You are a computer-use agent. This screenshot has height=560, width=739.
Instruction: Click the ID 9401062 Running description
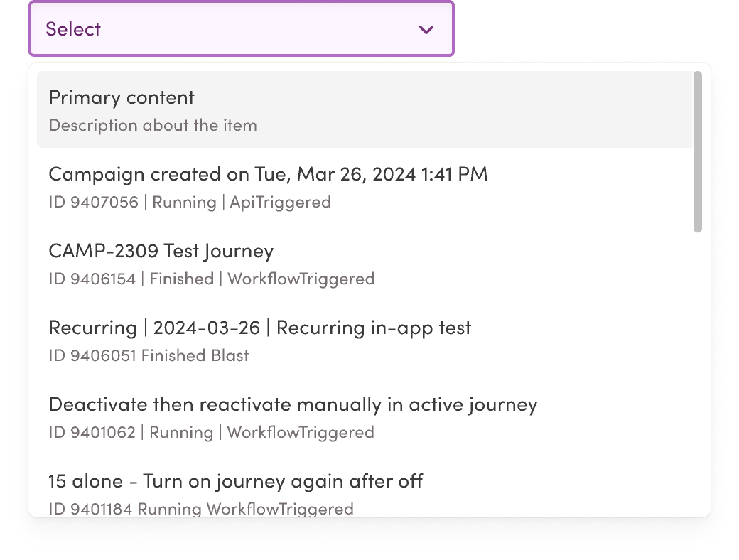[131, 433]
